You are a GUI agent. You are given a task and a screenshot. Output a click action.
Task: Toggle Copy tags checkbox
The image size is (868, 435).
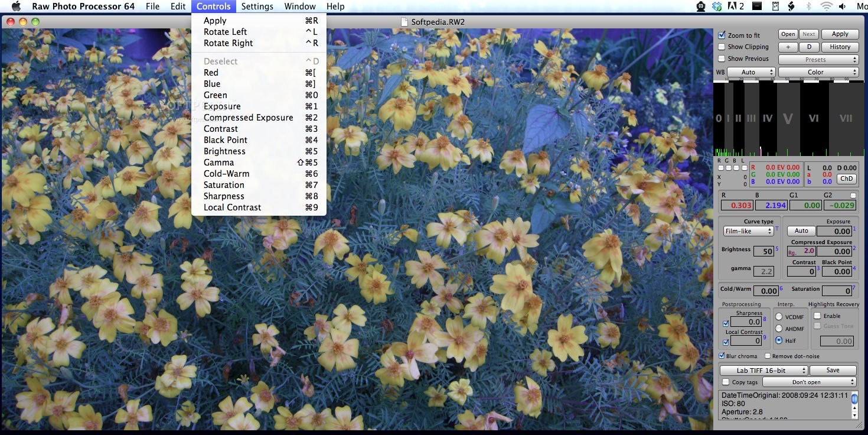(x=726, y=382)
